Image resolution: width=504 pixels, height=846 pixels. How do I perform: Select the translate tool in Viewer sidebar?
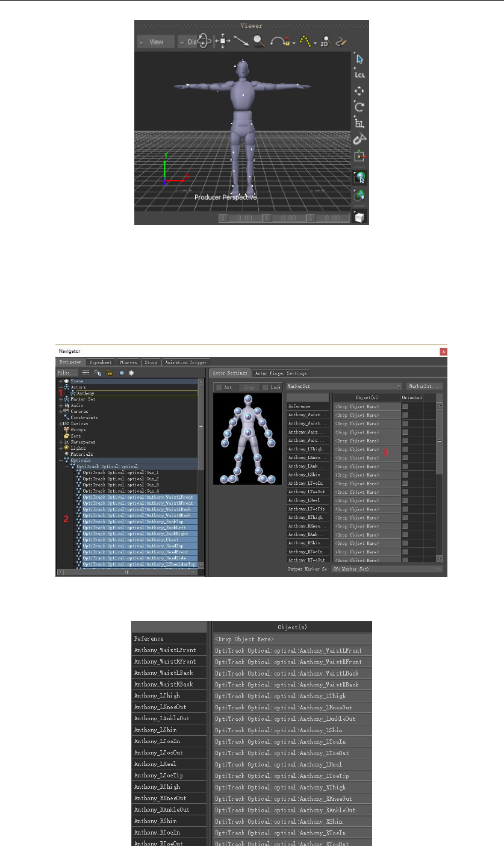[x=359, y=91]
